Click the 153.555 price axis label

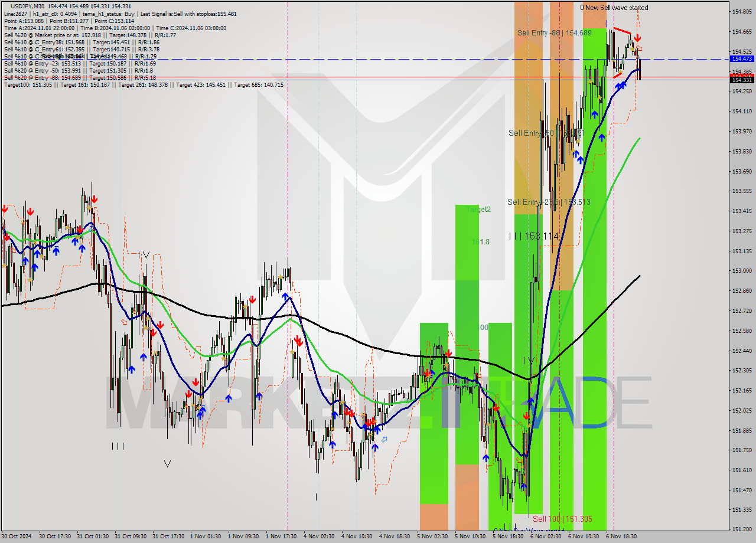[742, 191]
